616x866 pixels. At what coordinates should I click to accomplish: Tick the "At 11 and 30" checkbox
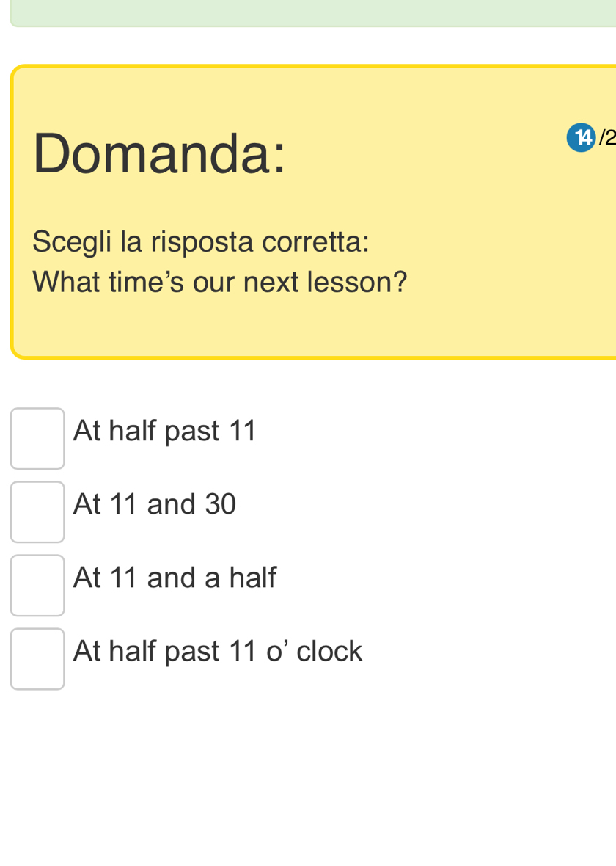point(37,512)
